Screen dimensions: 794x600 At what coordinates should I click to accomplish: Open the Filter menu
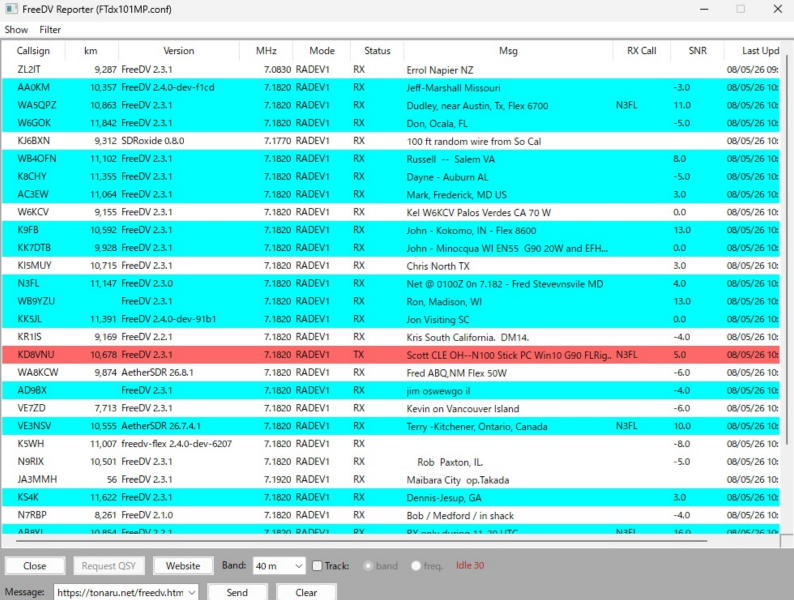click(x=50, y=30)
